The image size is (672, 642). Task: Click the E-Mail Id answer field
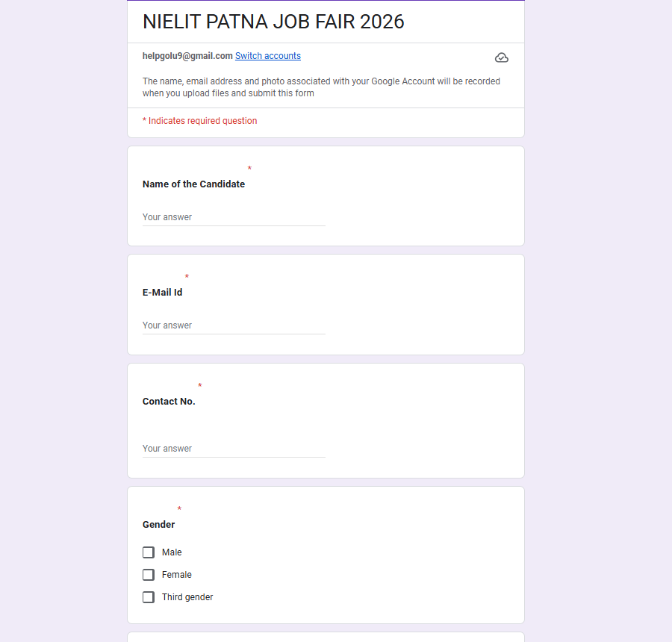coord(234,325)
